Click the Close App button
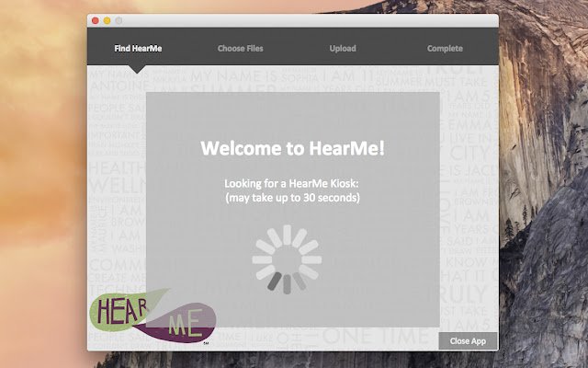This screenshot has height=368, width=588. pos(468,341)
